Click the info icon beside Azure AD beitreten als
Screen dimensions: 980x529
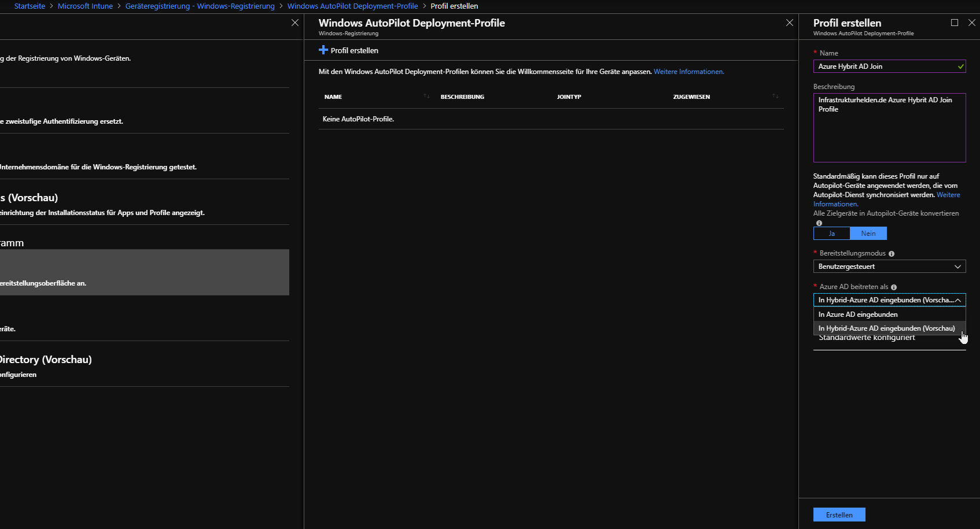pyautogui.click(x=894, y=287)
